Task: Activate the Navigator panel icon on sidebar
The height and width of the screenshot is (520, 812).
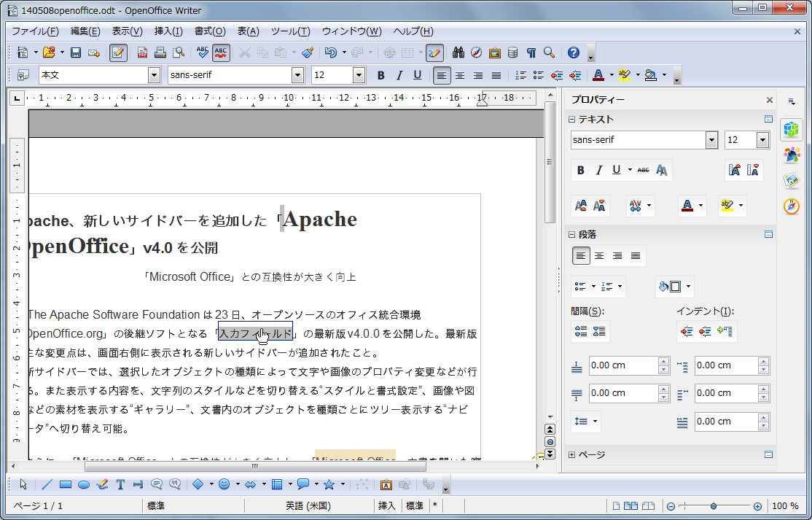Action: 792,206
